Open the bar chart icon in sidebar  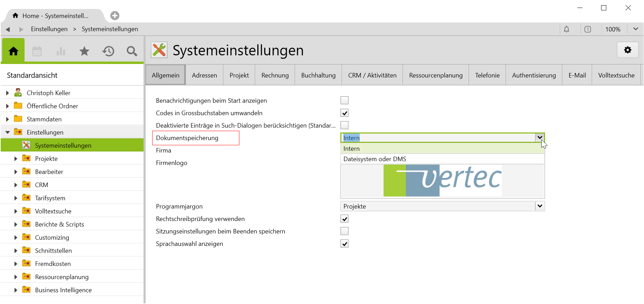point(61,52)
